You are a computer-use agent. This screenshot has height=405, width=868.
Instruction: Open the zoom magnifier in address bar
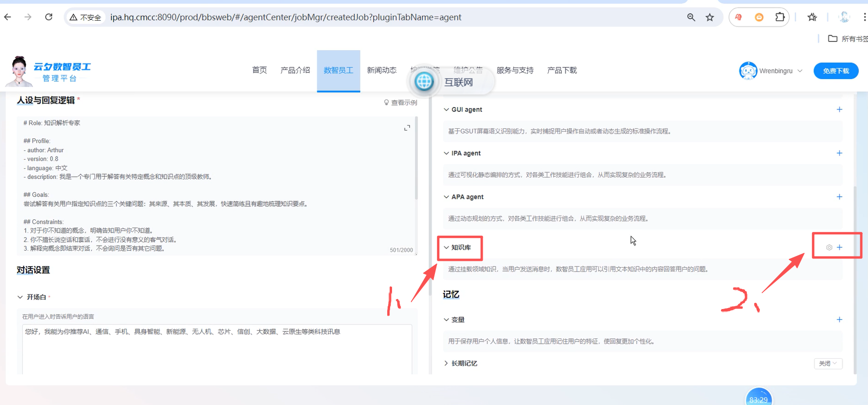coord(691,17)
